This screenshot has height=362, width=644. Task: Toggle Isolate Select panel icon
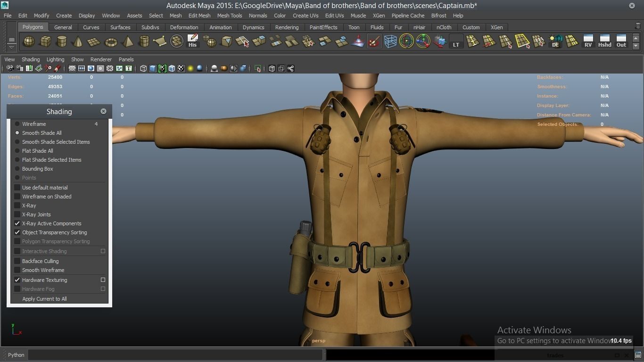(258, 69)
